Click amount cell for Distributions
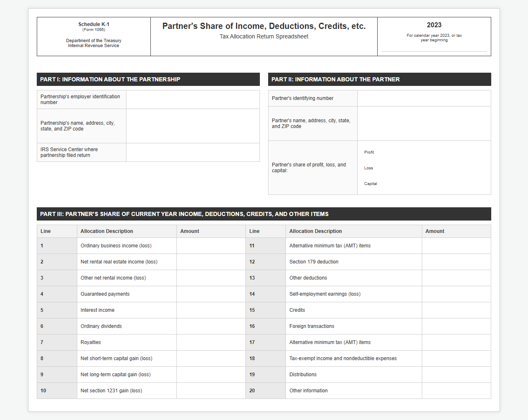 [457, 375]
